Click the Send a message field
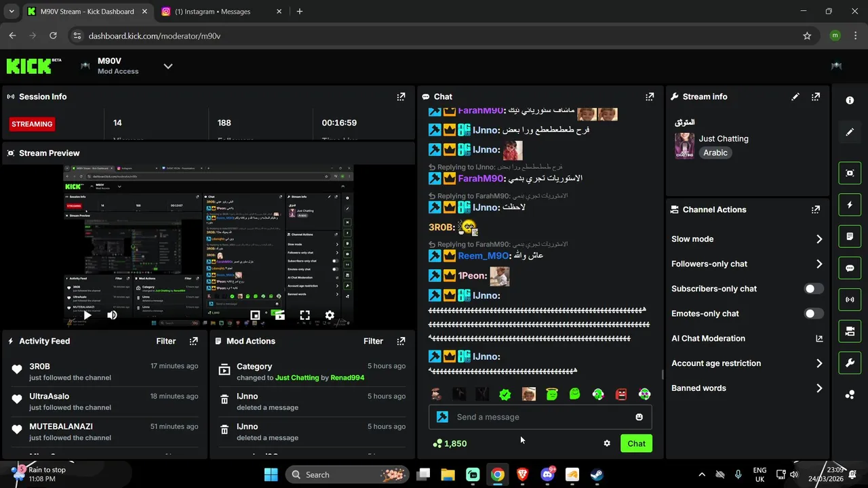Screen dimensions: 868x488 pyautogui.click(x=540, y=417)
